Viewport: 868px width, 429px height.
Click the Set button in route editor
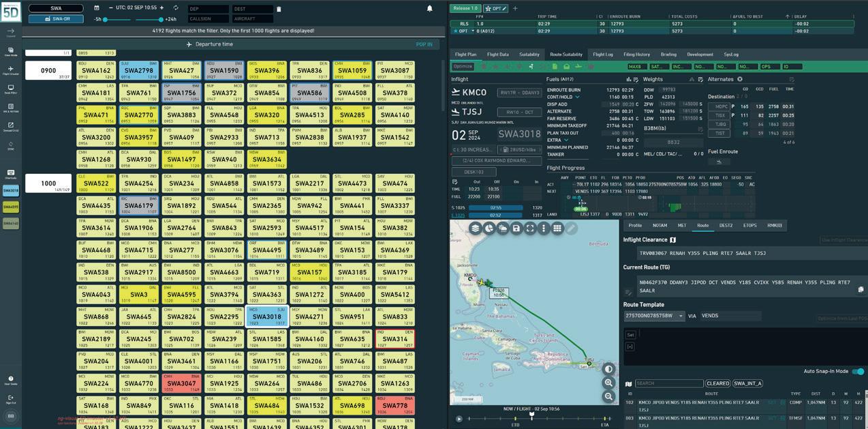(x=630, y=335)
